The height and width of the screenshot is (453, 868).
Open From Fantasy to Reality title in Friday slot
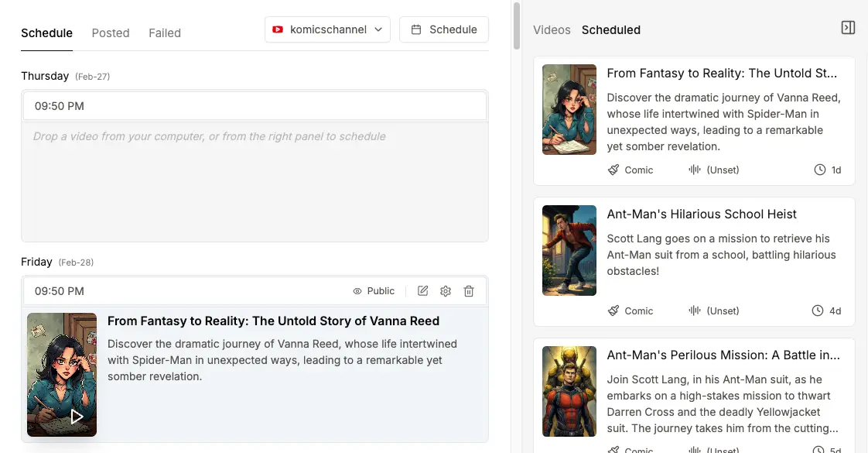(273, 321)
